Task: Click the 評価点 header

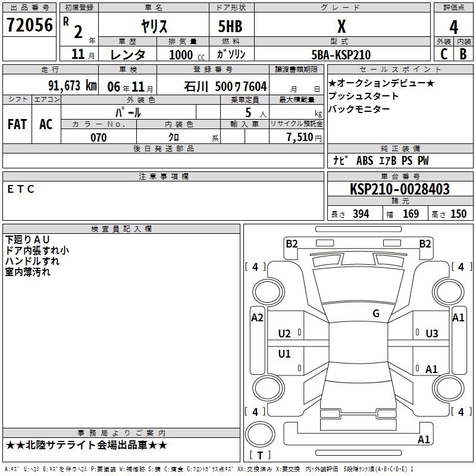Action: point(453,8)
